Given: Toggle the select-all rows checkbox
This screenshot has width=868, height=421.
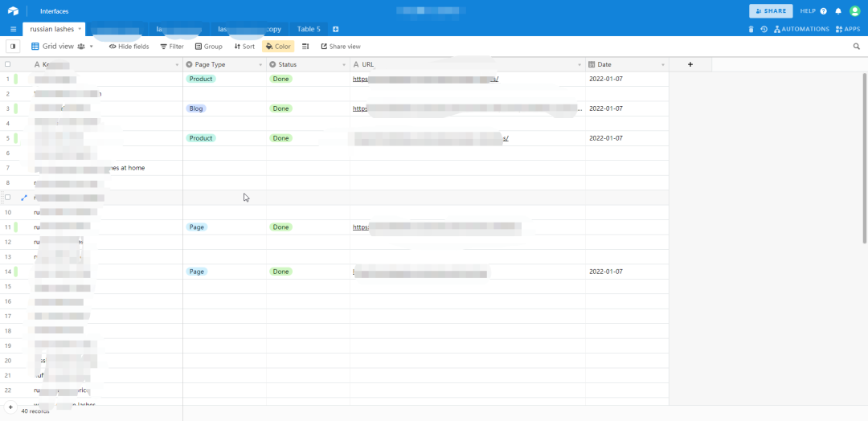Looking at the screenshot, I should 8,64.
